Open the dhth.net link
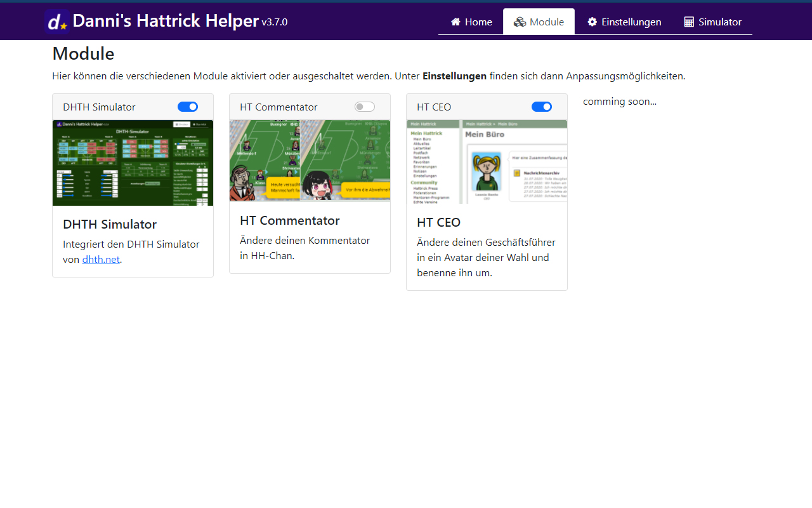The image size is (812, 508). pyautogui.click(x=100, y=259)
